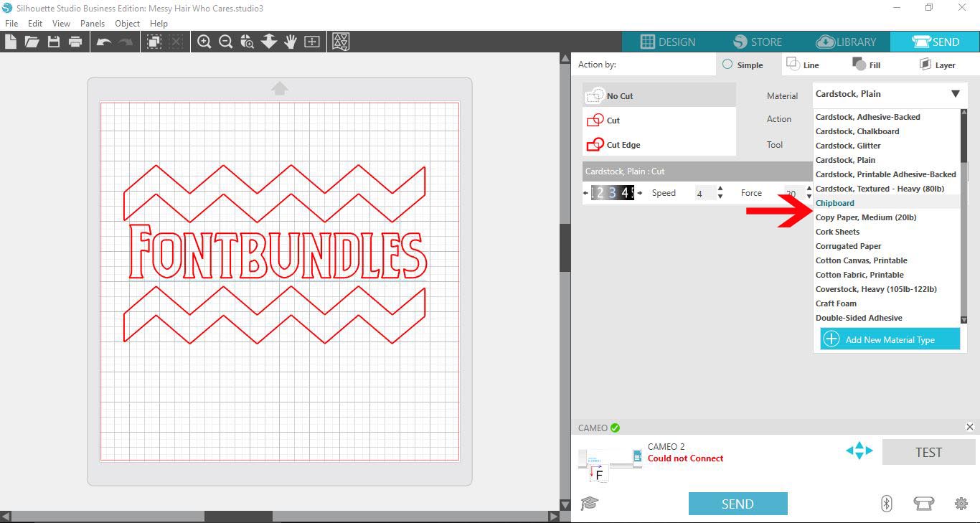Image resolution: width=980 pixels, height=523 pixels.
Task: Open the settings gear in Send panel
Action: tap(961, 504)
